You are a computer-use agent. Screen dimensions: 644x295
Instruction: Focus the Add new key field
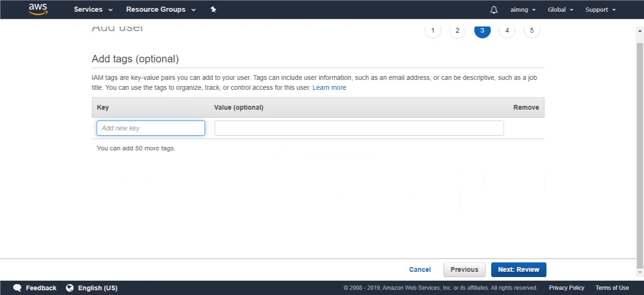151,128
